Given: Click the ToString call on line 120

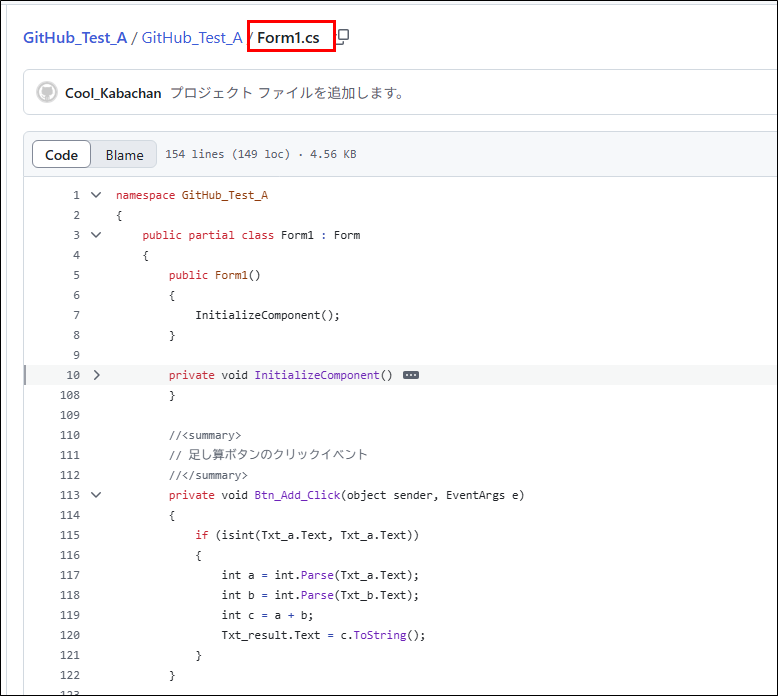Looking at the screenshot, I should point(380,635).
